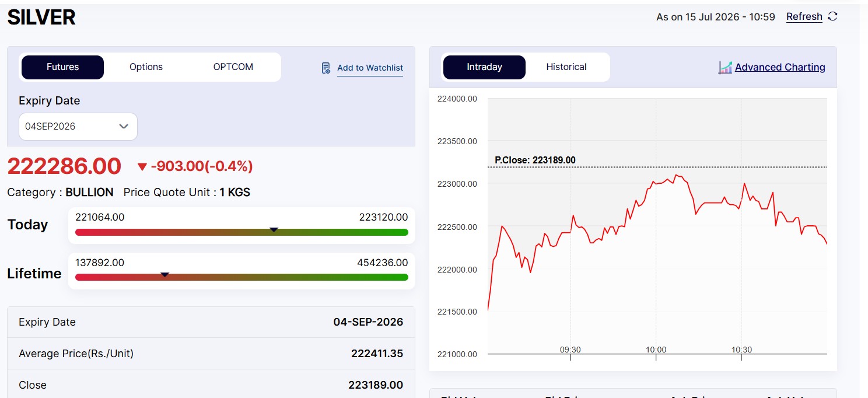Click the watchlist document icon
Viewport: 868px width, 398px height.
click(x=326, y=68)
